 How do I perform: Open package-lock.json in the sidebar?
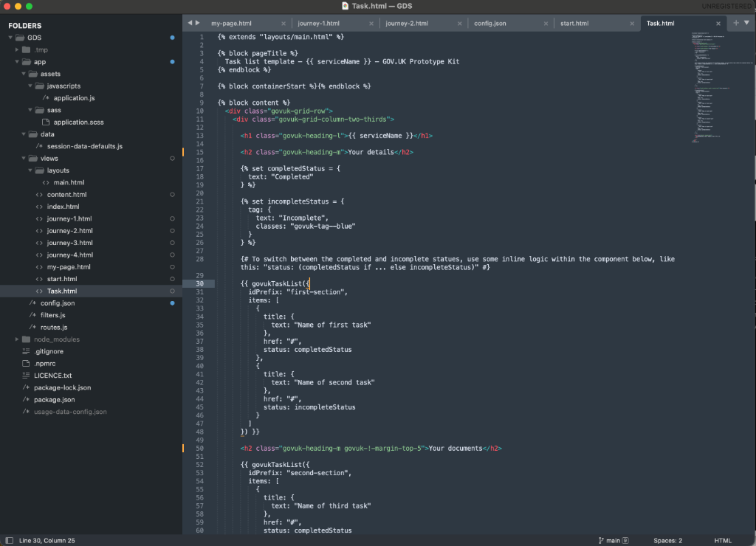pos(63,387)
